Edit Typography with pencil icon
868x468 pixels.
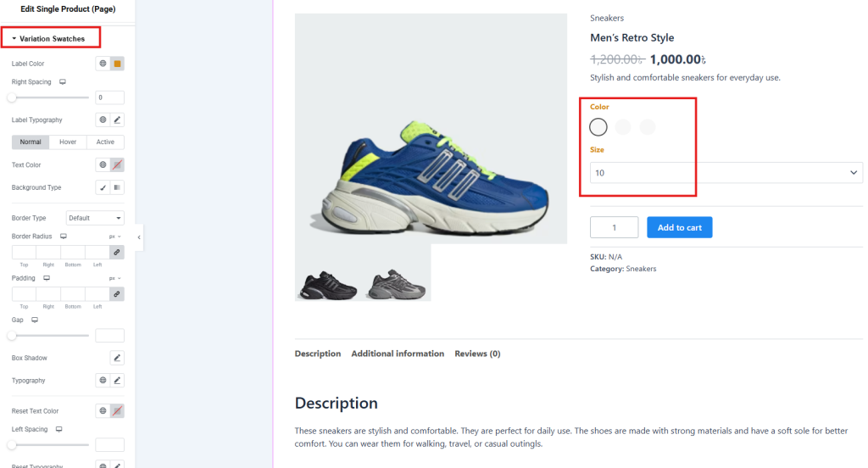pyautogui.click(x=117, y=381)
